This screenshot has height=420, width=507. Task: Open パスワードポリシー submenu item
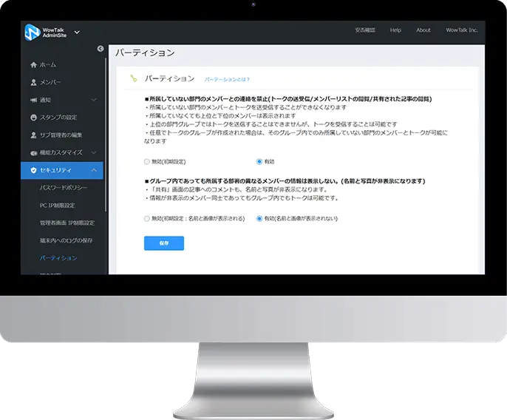tap(64, 188)
